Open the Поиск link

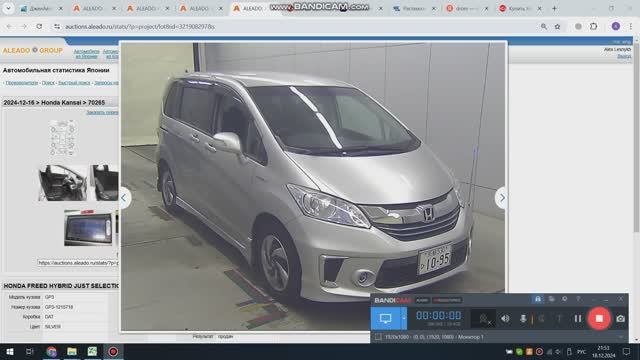click(x=48, y=83)
